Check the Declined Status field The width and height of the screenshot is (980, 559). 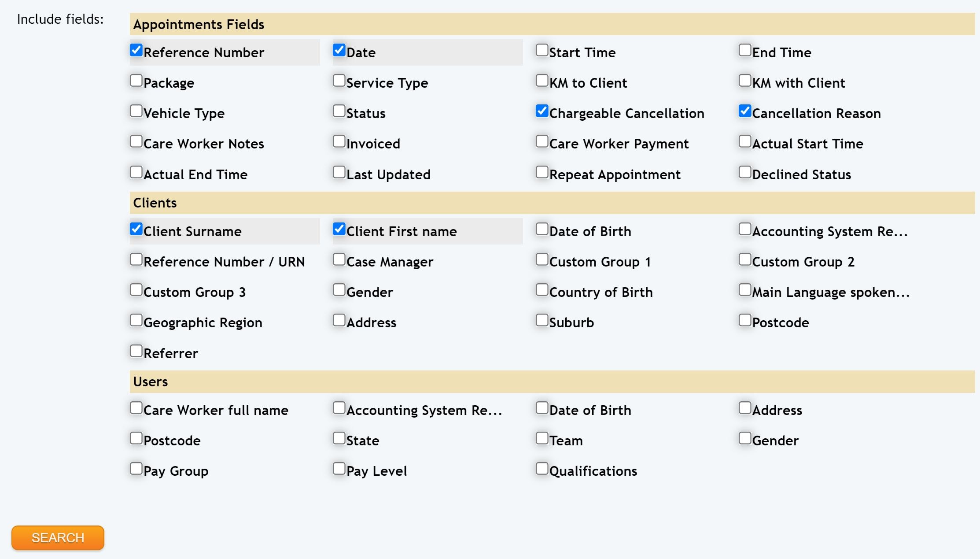point(745,172)
